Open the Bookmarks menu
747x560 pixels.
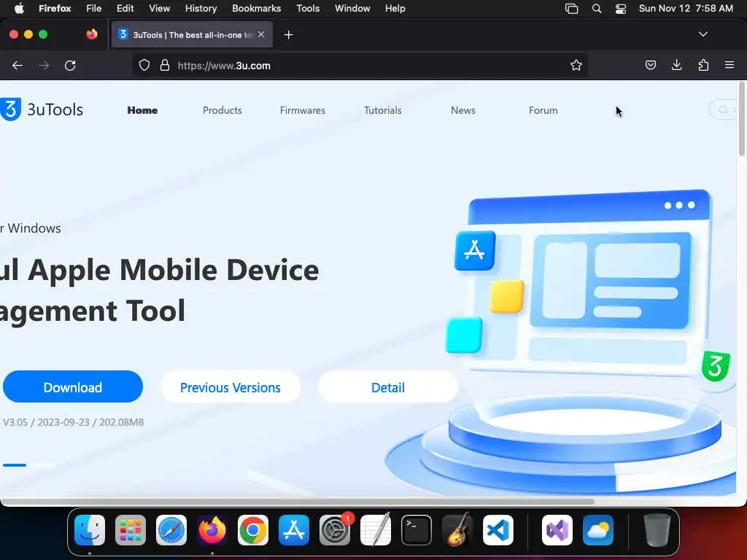click(x=256, y=9)
